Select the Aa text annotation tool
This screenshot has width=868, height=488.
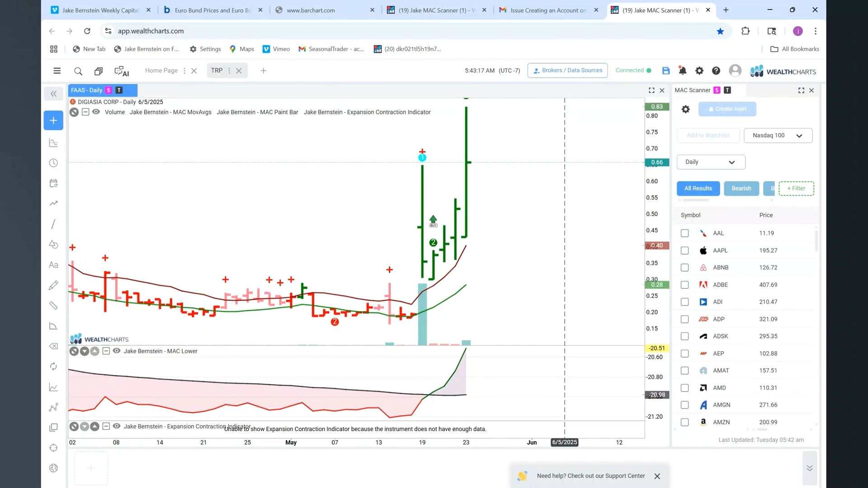click(x=53, y=265)
